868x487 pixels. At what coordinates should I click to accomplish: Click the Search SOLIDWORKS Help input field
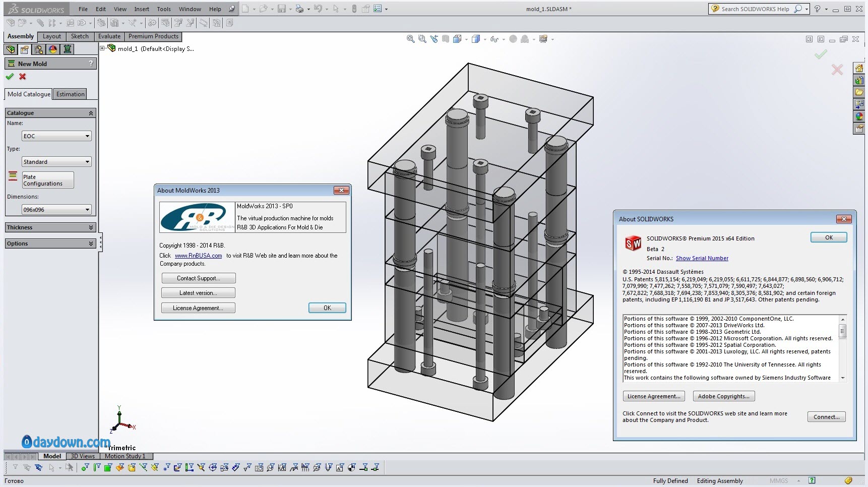(x=755, y=9)
